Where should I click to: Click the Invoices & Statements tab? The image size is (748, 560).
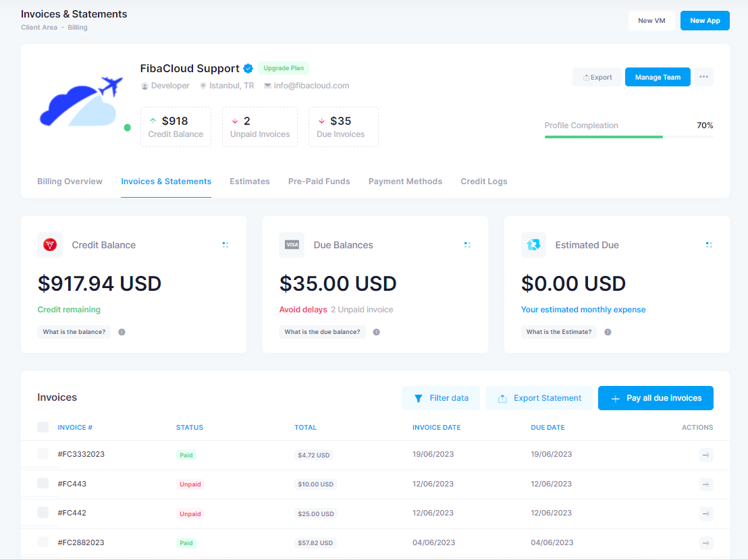point(166,181)
